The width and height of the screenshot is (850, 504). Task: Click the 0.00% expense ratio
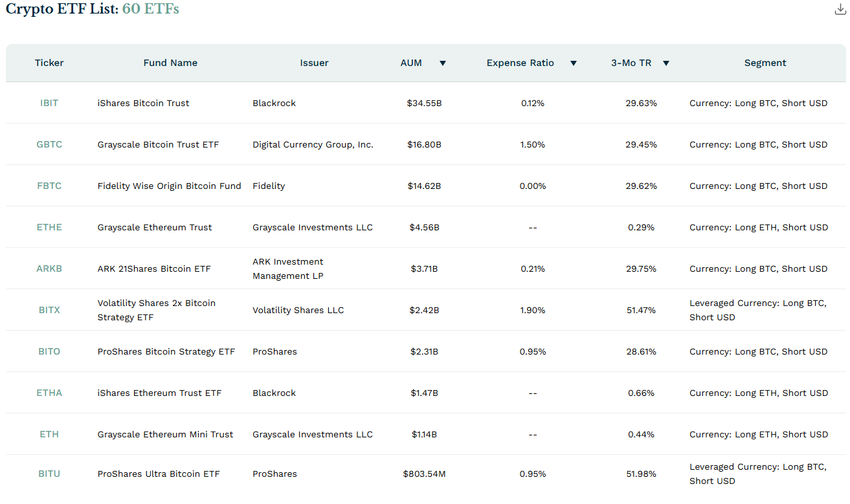[x=532, y=186]
